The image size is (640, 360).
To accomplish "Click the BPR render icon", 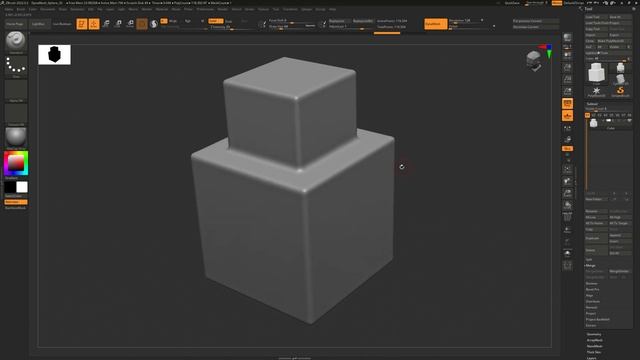I will 567,38.
